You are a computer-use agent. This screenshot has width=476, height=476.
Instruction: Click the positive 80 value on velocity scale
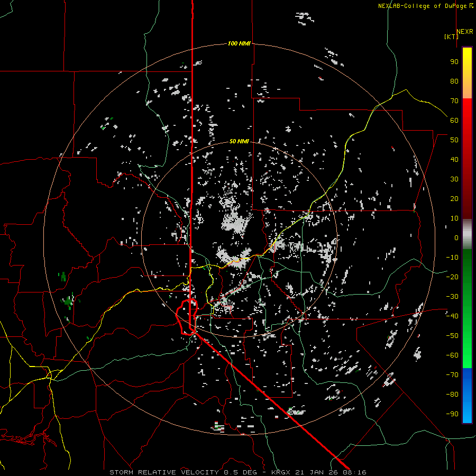click(454, 81)
